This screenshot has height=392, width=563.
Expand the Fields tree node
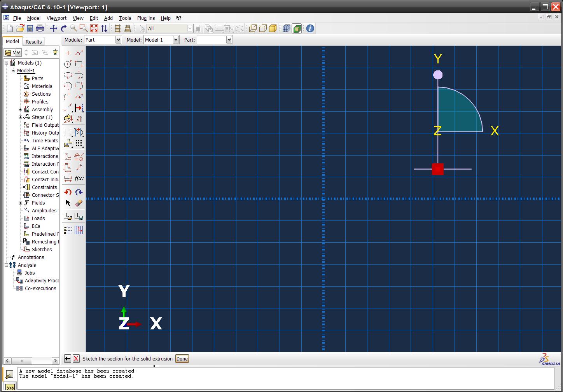point(21,203)
